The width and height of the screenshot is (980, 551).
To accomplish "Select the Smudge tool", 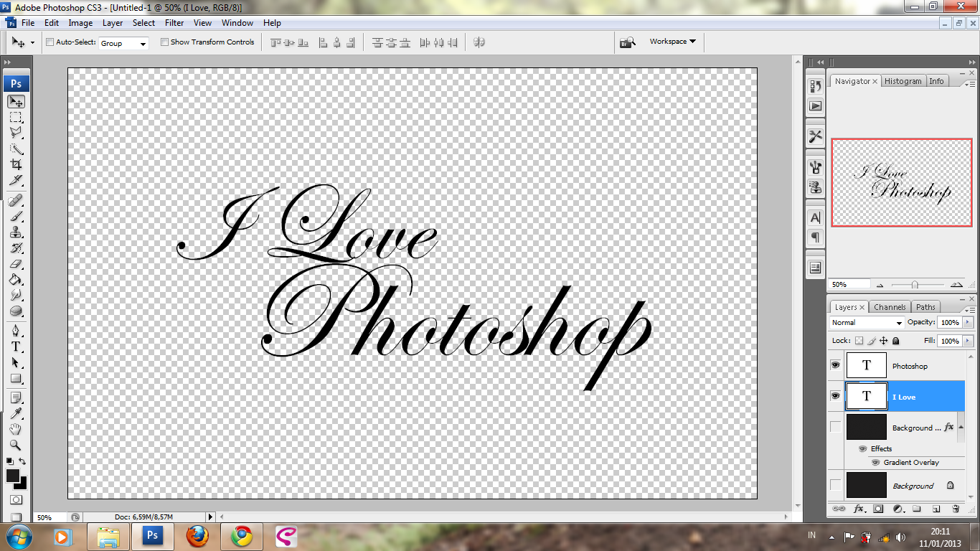I will tap(16, 295).
